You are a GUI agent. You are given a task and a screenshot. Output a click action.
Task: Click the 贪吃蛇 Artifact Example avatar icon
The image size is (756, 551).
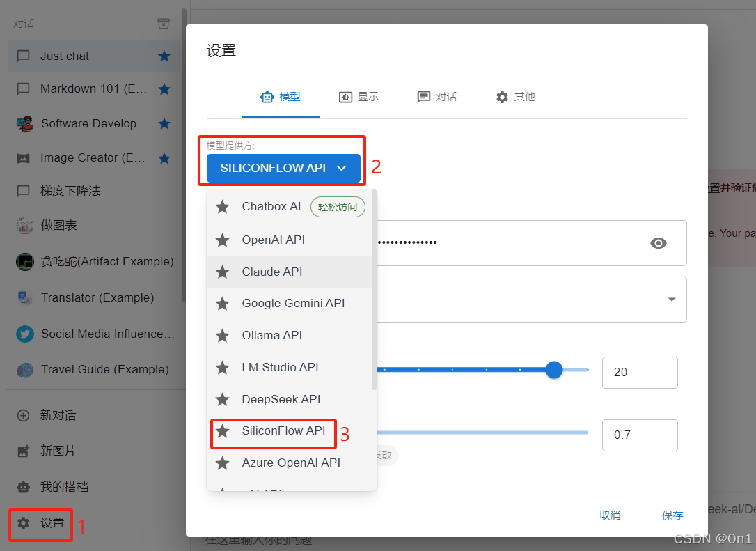click(x=24, y=261)
